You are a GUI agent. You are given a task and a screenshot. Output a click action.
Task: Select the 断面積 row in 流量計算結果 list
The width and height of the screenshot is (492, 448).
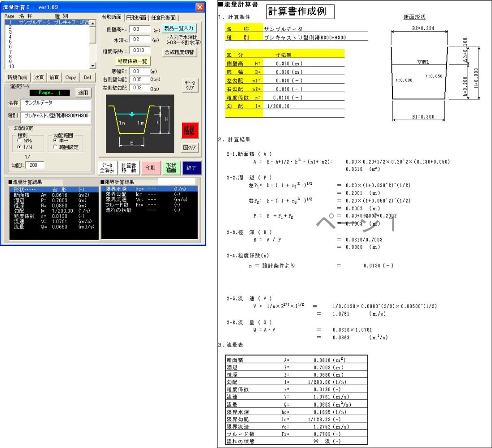(54, 195)
